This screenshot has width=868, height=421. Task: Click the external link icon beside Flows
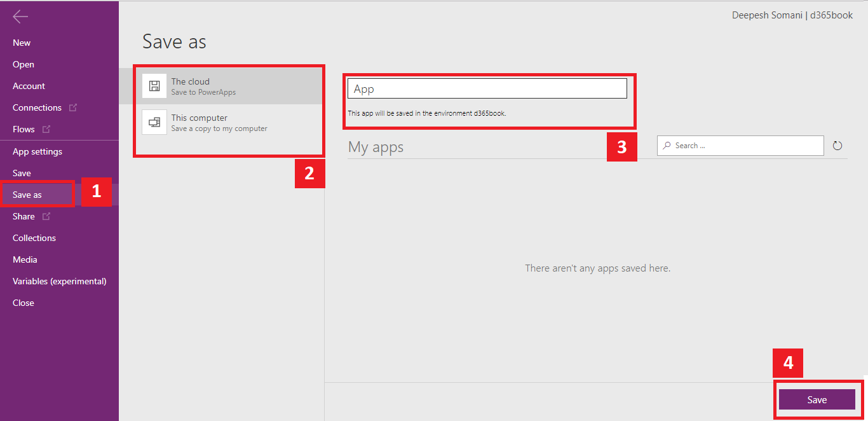coord(46,129)
